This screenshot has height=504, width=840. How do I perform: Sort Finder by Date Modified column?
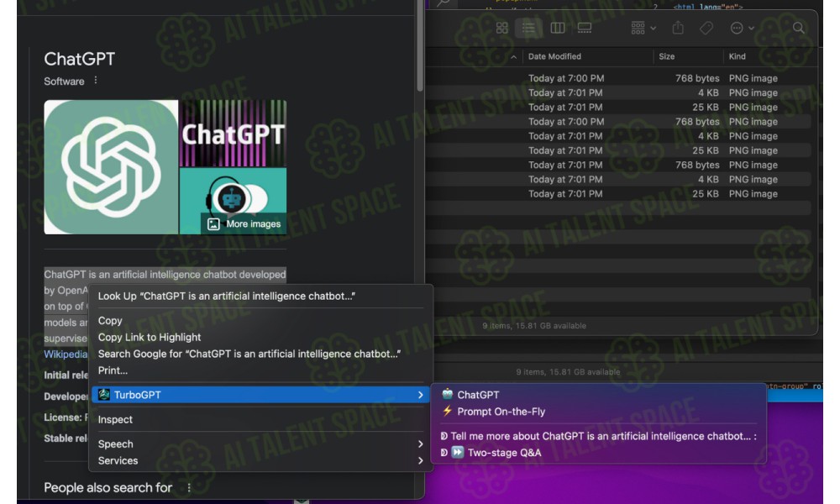pyautogui.click(x=554, y=56)
